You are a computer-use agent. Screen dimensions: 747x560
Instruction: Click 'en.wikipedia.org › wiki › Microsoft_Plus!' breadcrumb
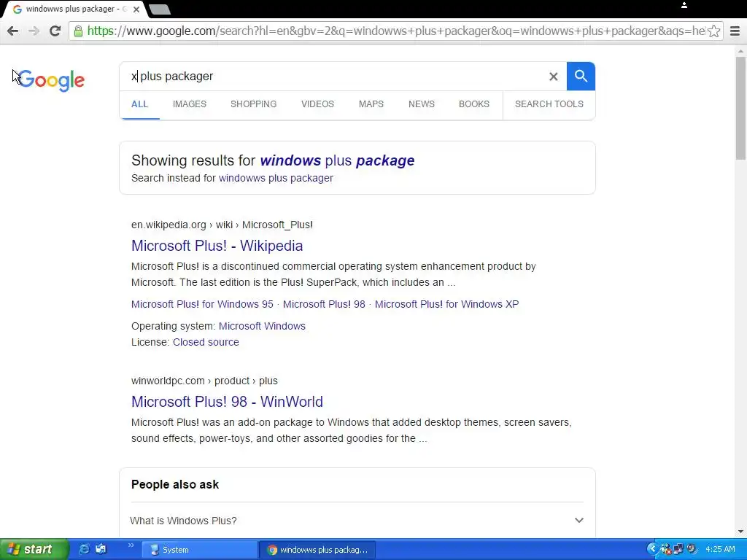pyautogui.click(x=222, y=225)
